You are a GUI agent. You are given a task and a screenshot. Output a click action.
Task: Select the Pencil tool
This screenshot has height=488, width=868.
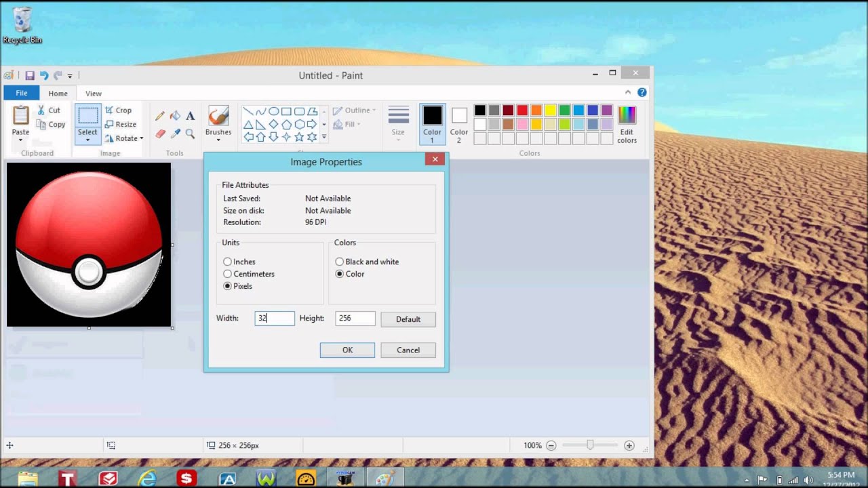coord(160,116)
